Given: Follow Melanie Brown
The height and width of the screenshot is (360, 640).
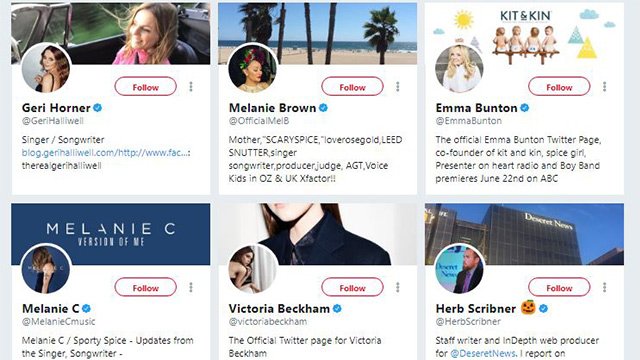Looking at the screenshot, I should [x=353, y=87].
